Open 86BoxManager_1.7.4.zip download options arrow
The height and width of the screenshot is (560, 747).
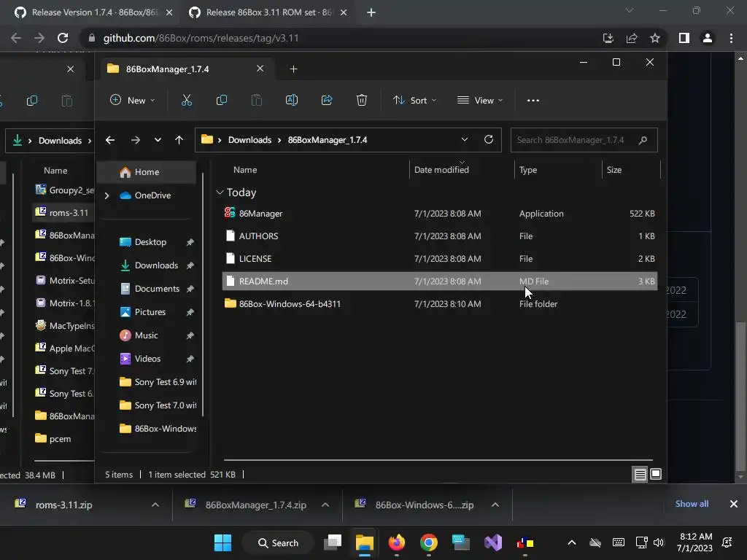tap(325, 505)
